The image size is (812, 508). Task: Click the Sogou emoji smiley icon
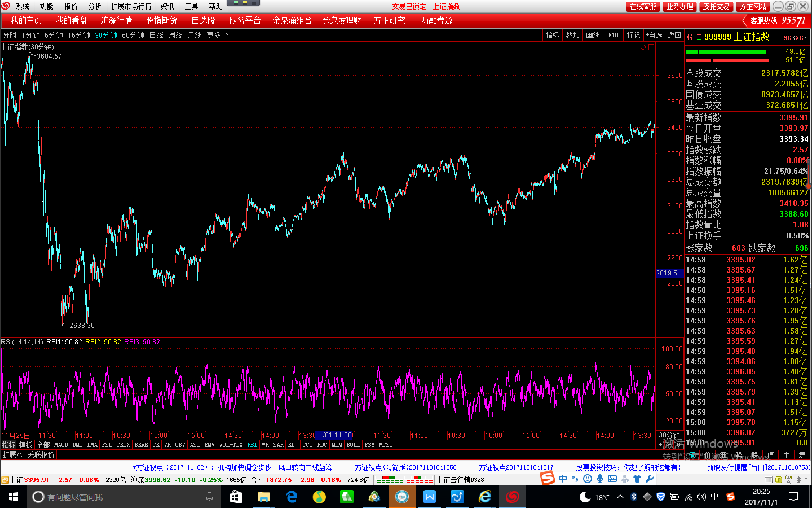click(588, 479)
